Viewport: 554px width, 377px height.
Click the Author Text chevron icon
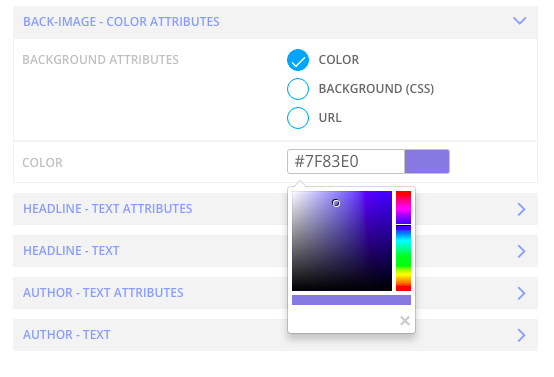point(521,335)
